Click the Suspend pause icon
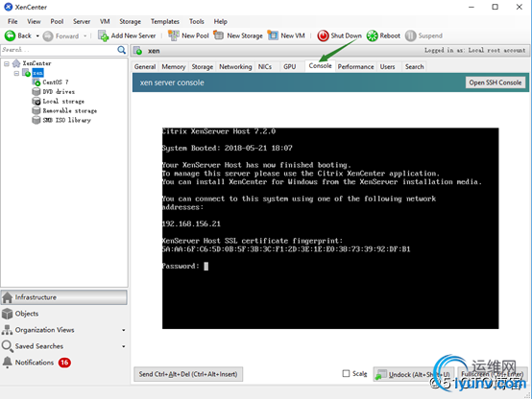Screen dimensions: 532x399 tap(411, 35)
